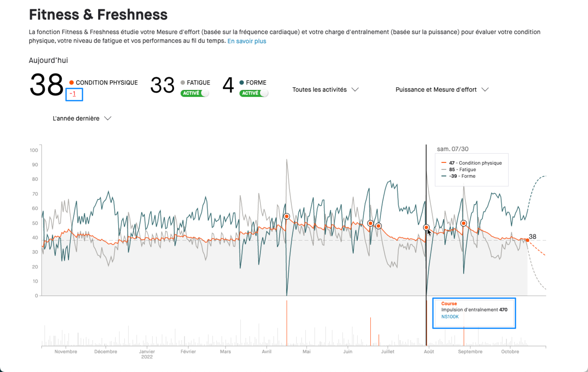Toggle the Fatigue ACTIVÉ switch
The width and height of the screenshot is (588, 372).
pyautogui.click(x=195, y=93)
